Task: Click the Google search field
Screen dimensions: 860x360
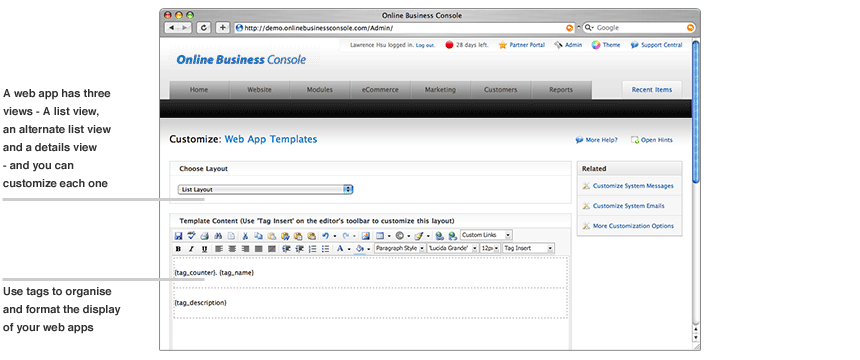Action: [638, 27]
